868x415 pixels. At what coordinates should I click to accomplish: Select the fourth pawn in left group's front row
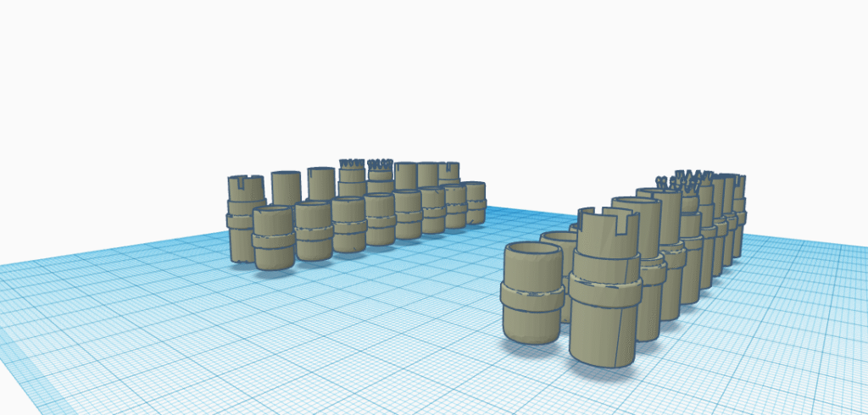pos(380,219)
